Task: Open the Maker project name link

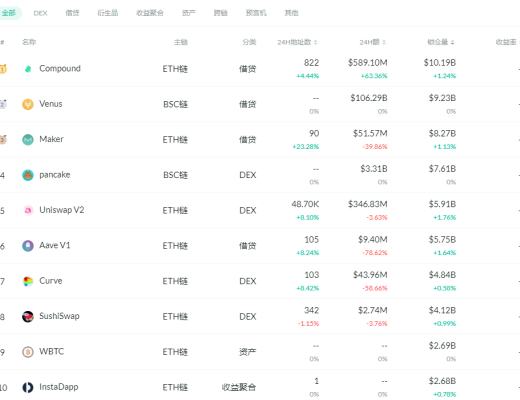Action: coord(51,139)
